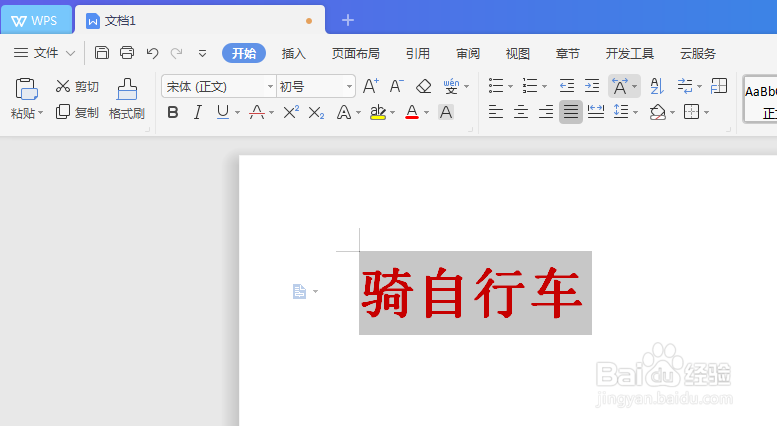Click the sort A-Z icon
This screenshot has height=426, width=777.
point(657,86)
